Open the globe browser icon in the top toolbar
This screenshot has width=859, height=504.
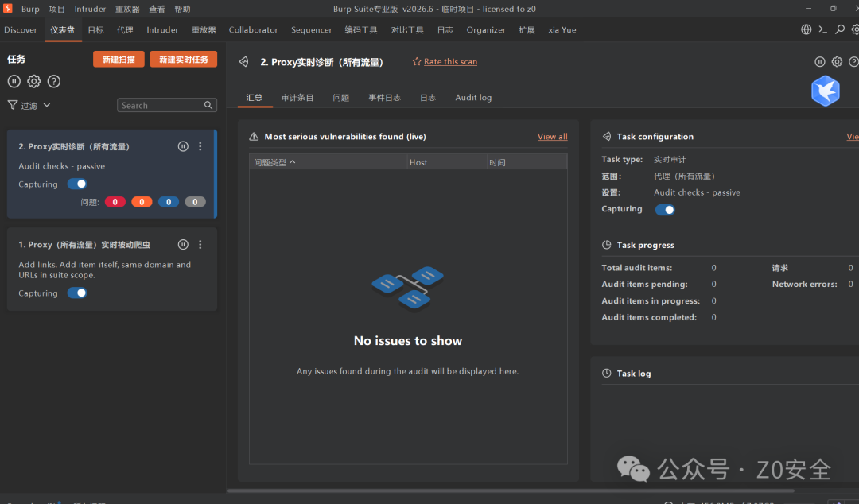[806, 29]
